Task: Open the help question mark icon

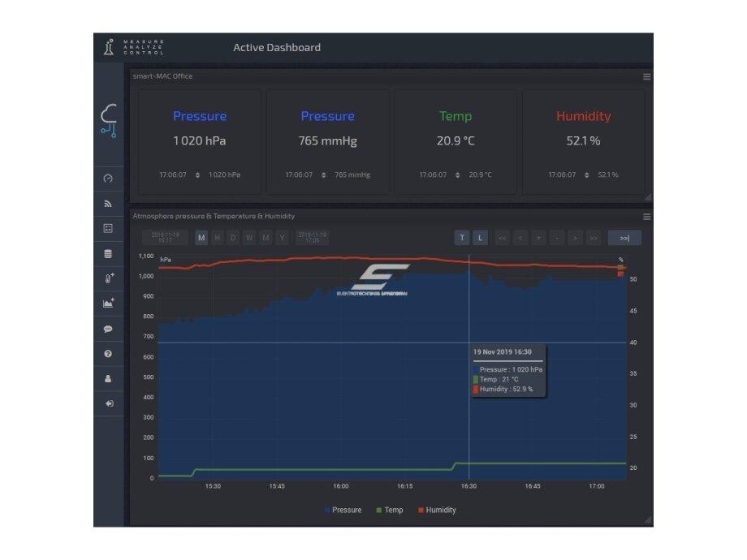Action: click(108, 354)
